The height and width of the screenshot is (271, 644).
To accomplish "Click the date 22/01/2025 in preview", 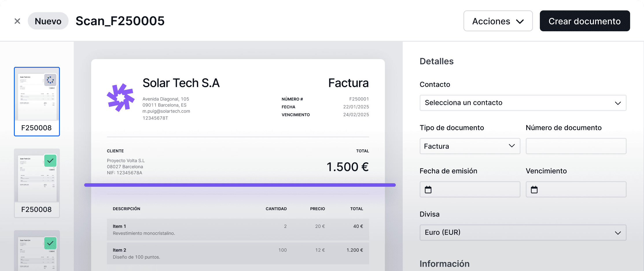I will coord(356,107).
